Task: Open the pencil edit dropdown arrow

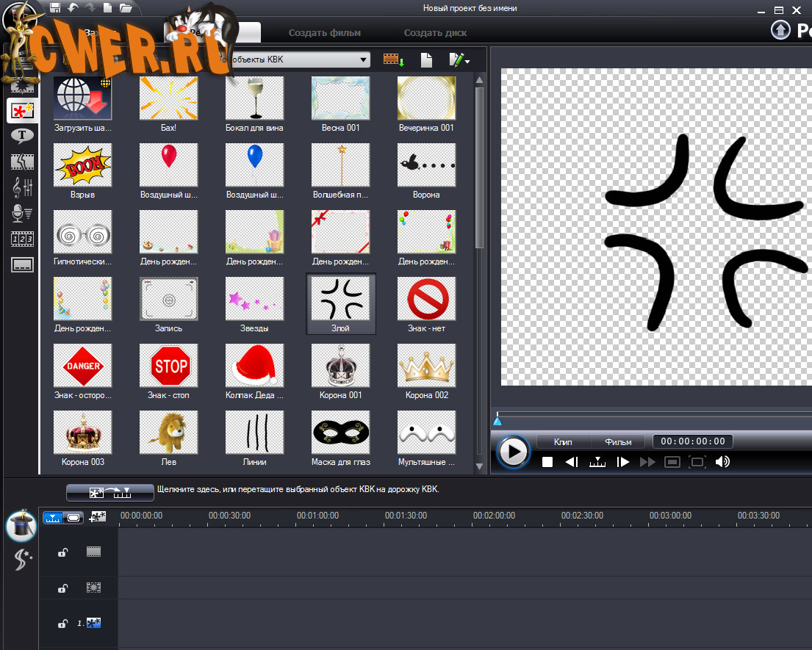Action: click(467, 61)
